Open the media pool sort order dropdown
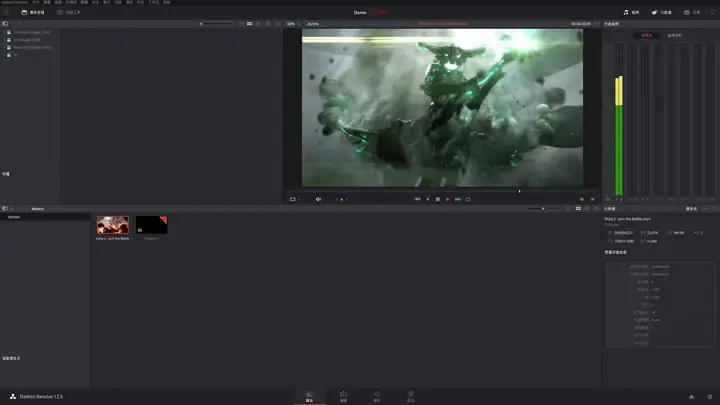 568,208
